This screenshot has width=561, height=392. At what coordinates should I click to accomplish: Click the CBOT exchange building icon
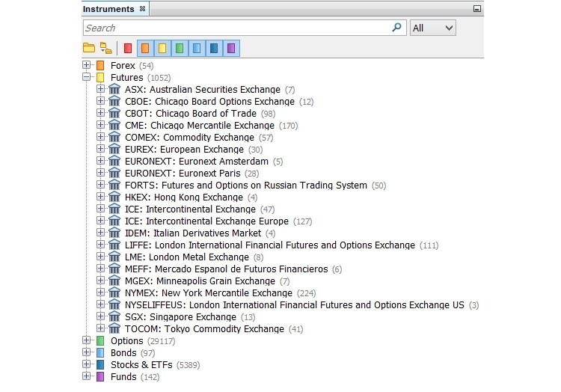(114, 113)
